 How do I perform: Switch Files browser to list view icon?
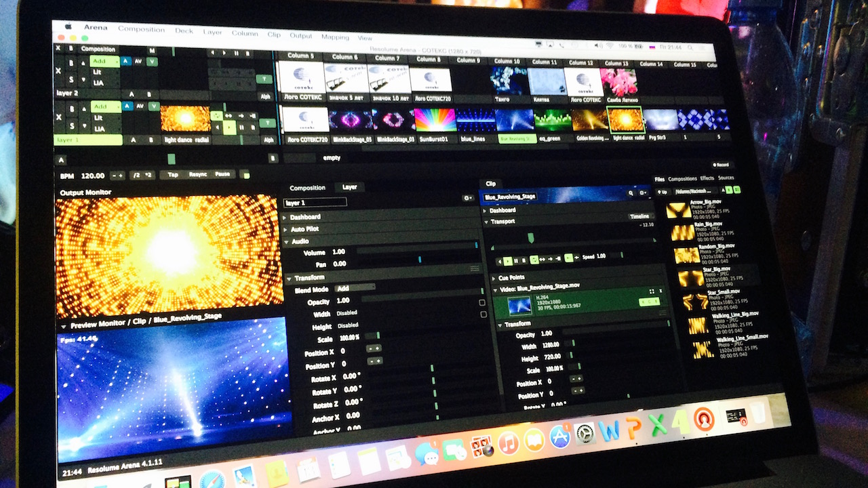737,189
